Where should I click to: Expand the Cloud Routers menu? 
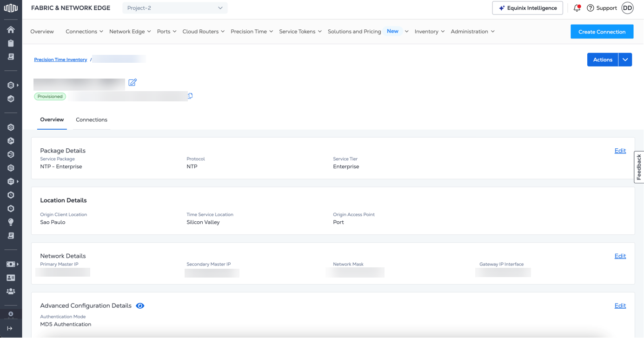click(x=204, y=32)
